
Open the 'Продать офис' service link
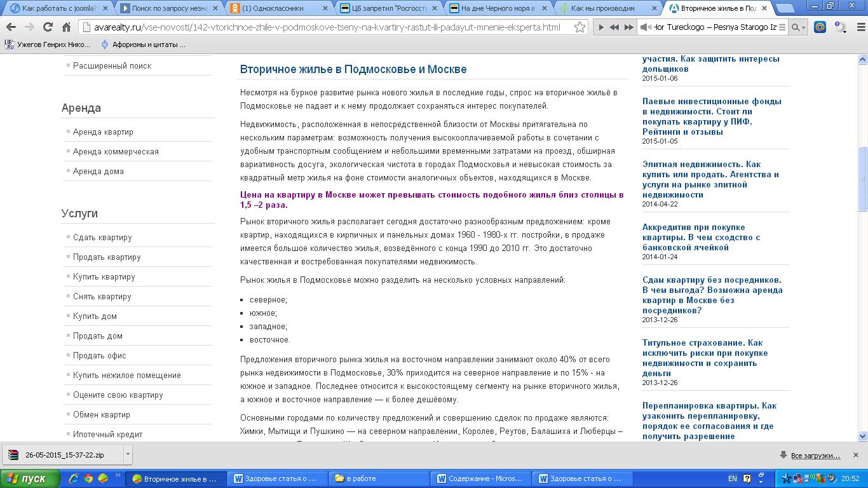click(100, 355)
